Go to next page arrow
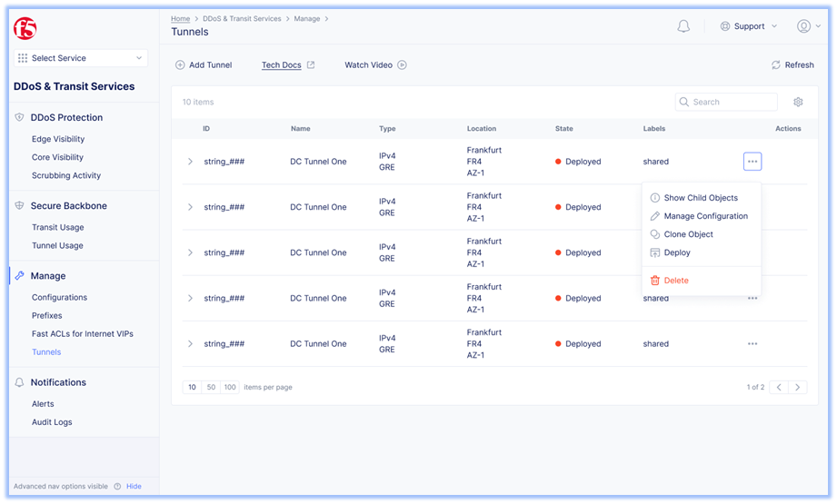 (x=798, y=387)
